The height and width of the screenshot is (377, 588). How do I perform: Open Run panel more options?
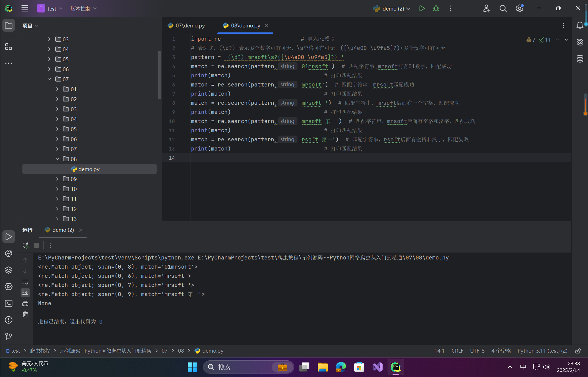coord(50,245)
